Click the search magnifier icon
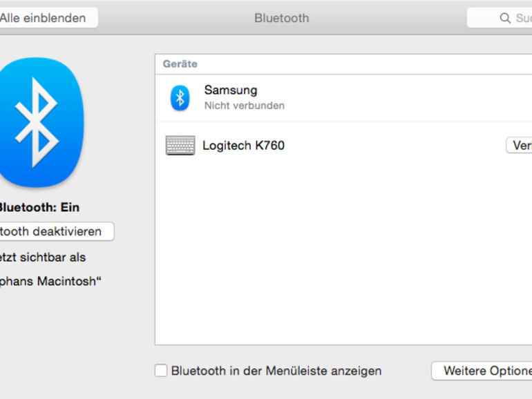The image size is (532, 399). click(x=505, y=18)
